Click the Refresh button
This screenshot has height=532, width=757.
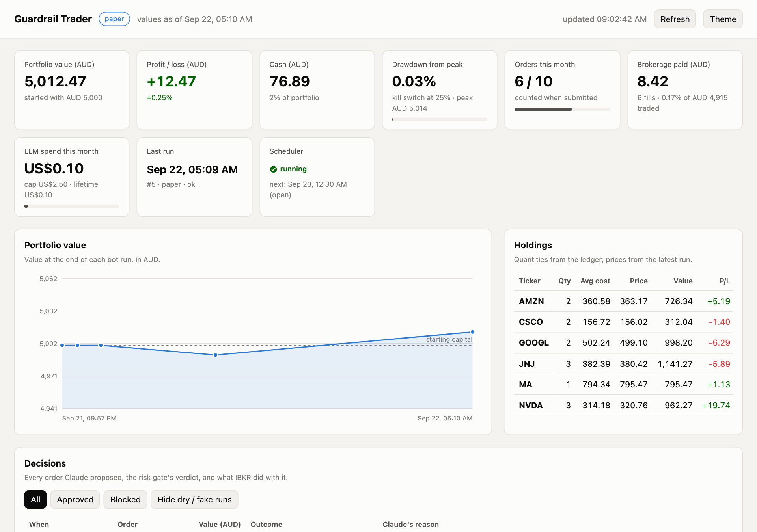click(x=675, y=19)
